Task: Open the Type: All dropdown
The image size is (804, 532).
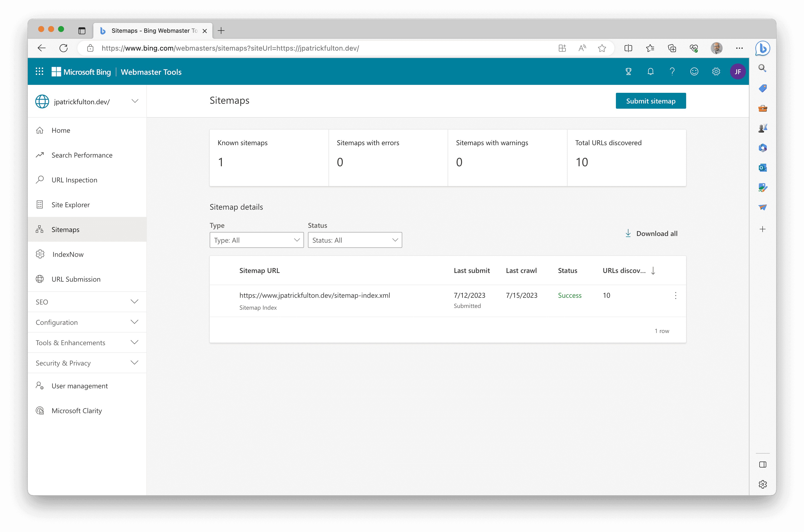Action: [x=257, y=240]
